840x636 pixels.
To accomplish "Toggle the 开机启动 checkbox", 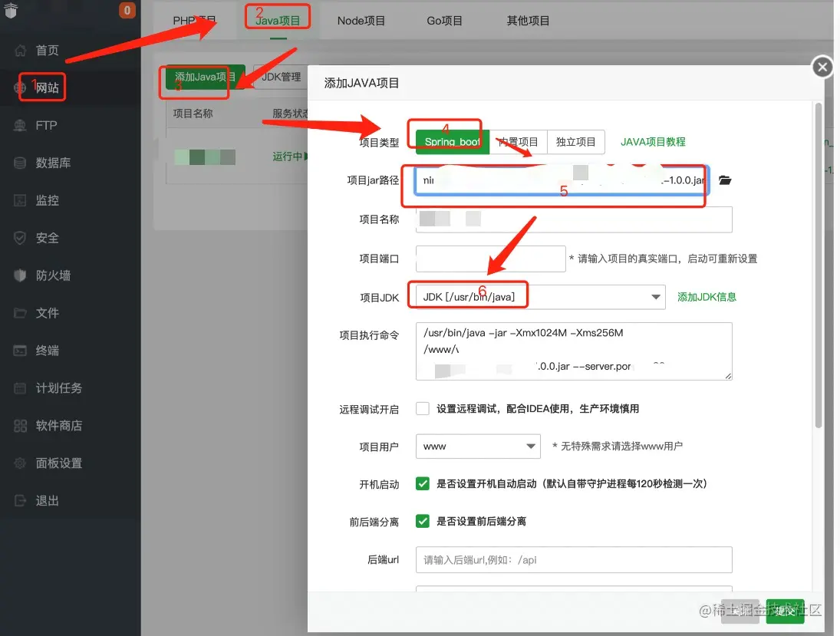I will (x=423, y=484).
